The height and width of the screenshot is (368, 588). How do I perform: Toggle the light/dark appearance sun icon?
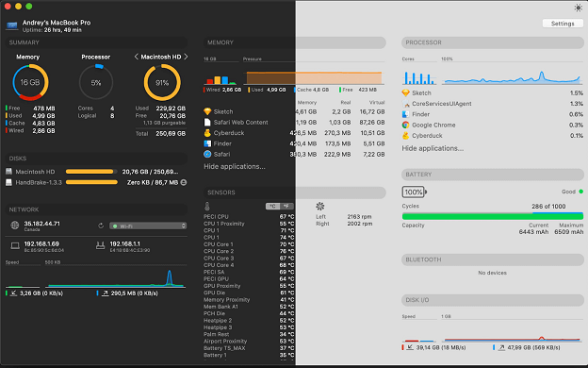tap(578, 8)
